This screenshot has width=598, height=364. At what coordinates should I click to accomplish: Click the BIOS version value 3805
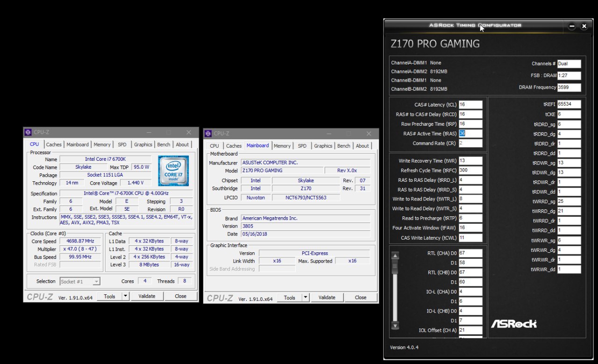(x=306, y=226)
